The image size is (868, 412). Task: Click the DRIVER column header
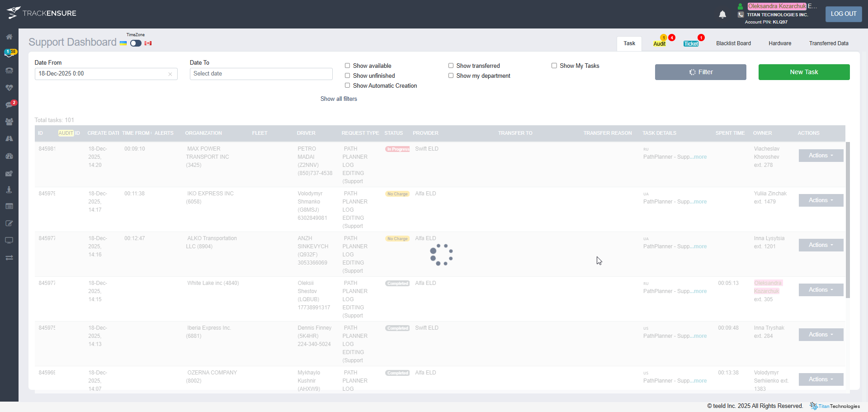coord(306,133)
